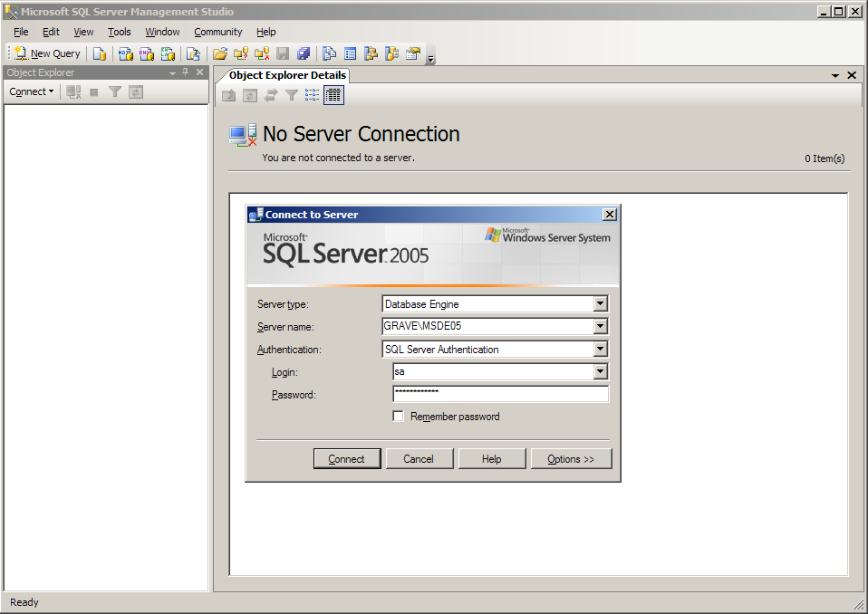The height and width of the screenshot is (614, 868).
Task: Click the toolbar icon with question mark
Action: [x=241, y=53]
